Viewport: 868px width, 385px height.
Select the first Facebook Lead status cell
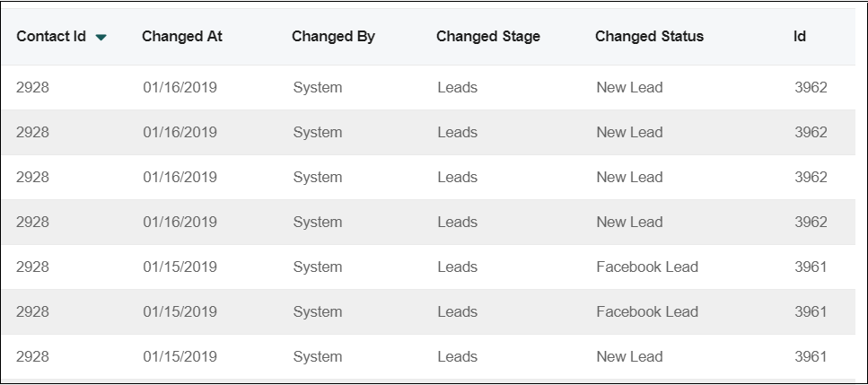click(647, 267)
